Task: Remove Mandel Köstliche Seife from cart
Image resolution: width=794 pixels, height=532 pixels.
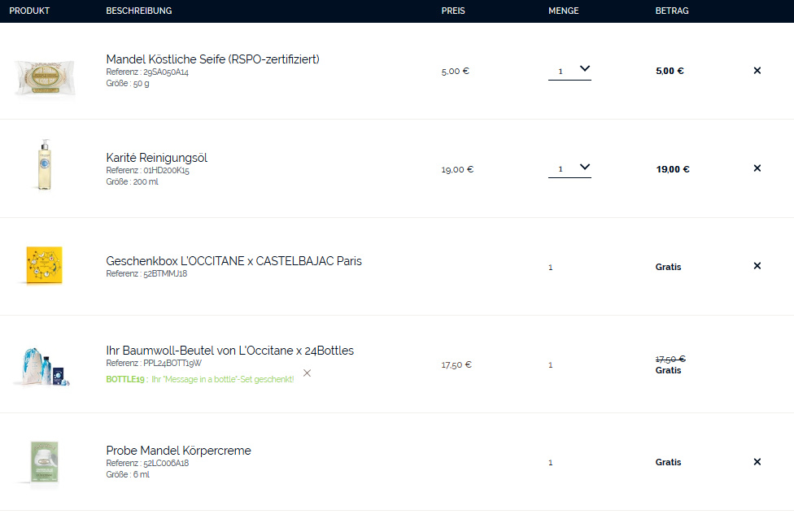Action: [x=757, y=70]
